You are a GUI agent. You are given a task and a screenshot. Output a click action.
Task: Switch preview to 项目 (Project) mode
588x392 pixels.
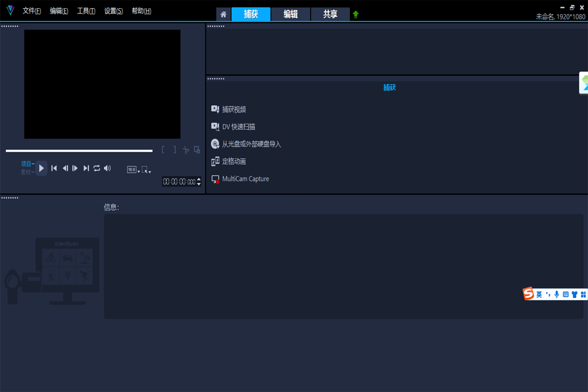click(26, 164)
